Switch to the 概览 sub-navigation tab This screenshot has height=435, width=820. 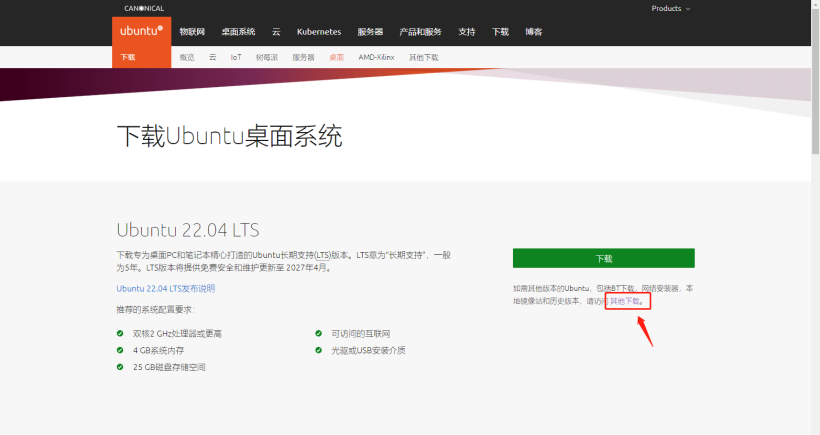(x=187, y=57)
